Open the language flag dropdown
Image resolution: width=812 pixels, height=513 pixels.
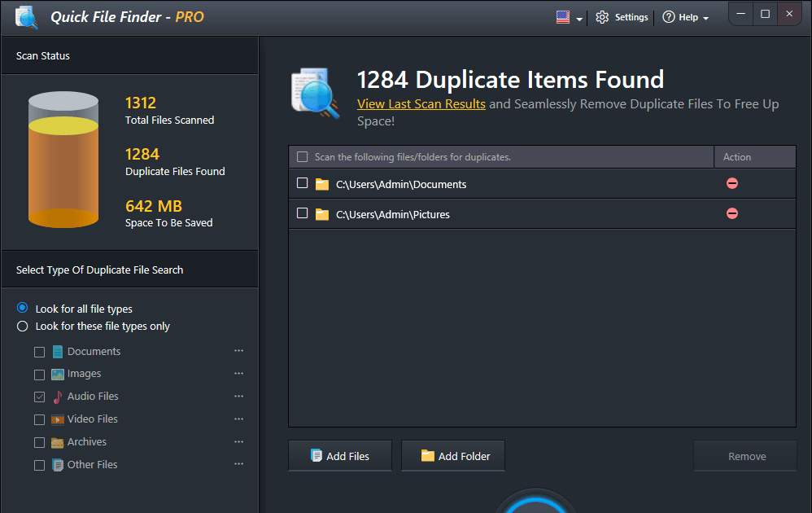[x=569, y=17]
